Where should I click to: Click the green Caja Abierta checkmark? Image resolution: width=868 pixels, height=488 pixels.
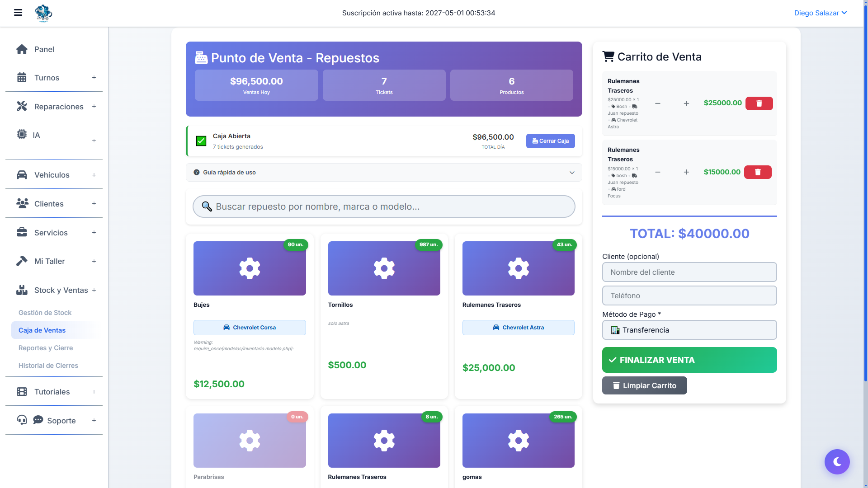click(201, 141)
